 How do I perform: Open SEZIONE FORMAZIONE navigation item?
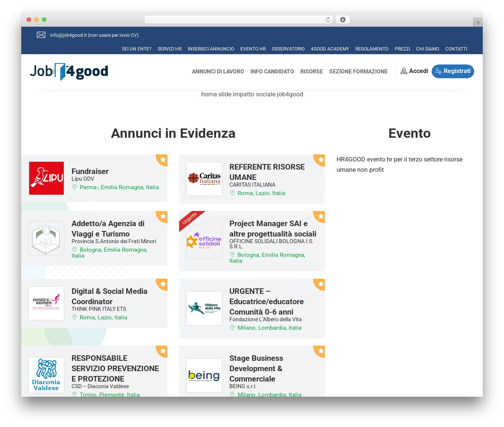358,71
